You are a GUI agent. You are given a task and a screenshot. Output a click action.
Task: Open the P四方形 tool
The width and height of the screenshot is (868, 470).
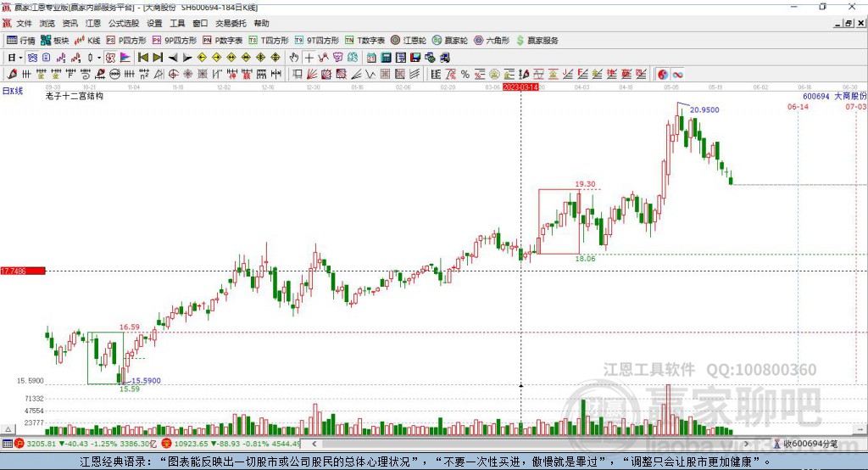[126, 41]
